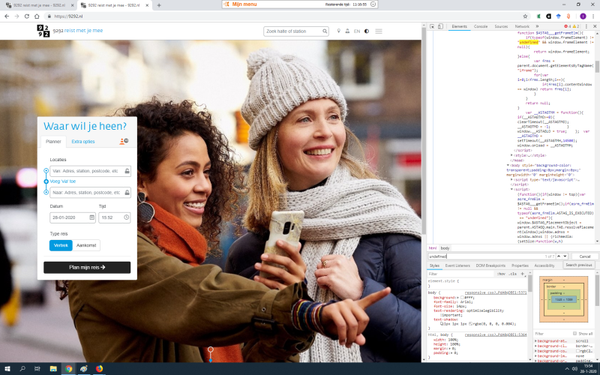Open the purple profile avatar in Chrome

(x=583, y=16)
